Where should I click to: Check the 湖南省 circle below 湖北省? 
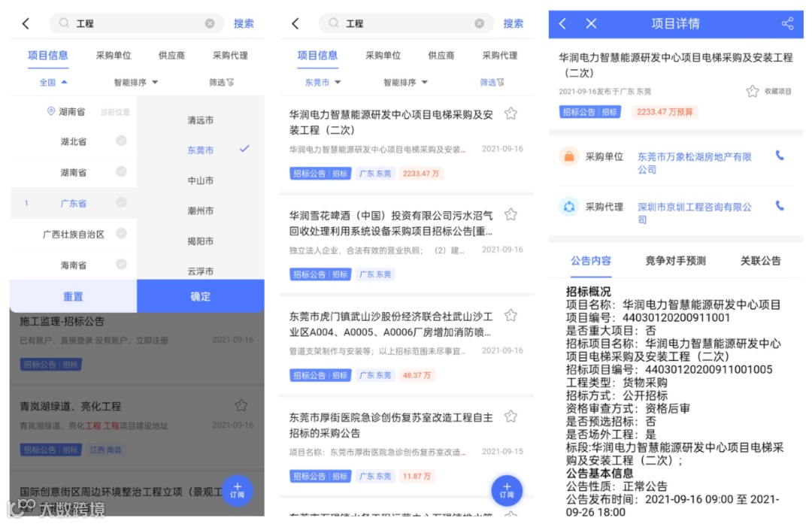point(121,171)
